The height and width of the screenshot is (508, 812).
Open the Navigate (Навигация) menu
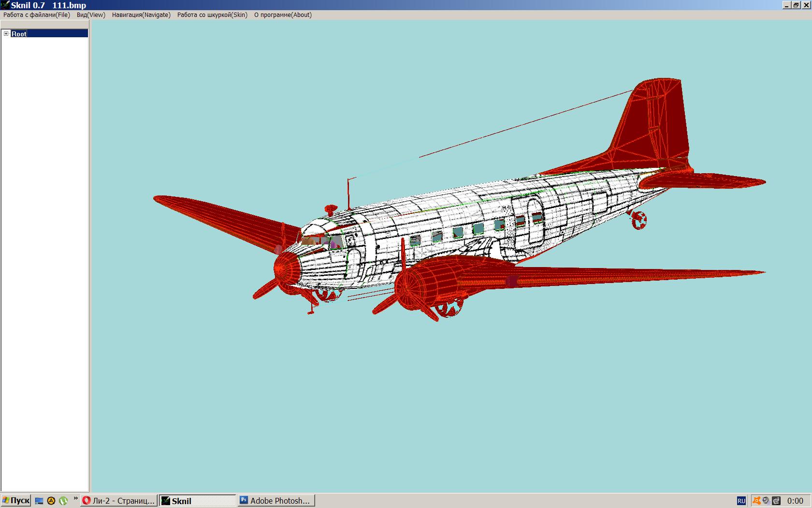click(141, 15)
